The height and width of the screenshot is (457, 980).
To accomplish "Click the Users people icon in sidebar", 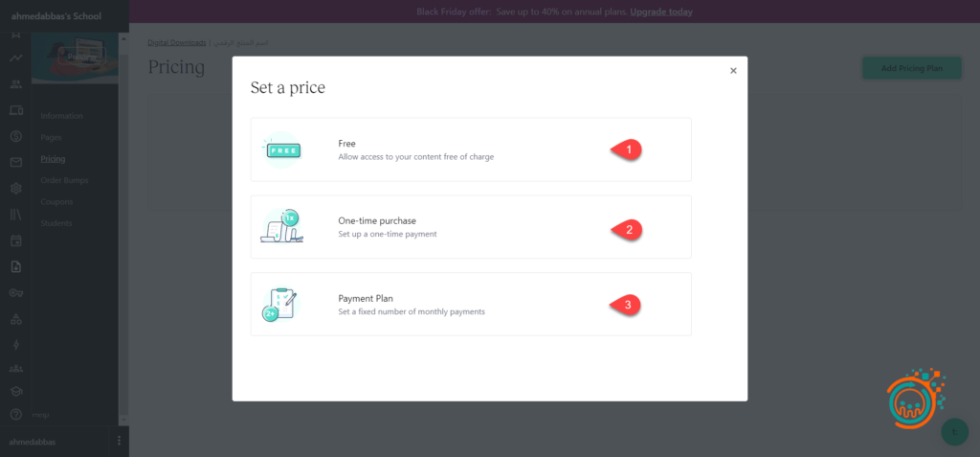I will click(15, 85).
